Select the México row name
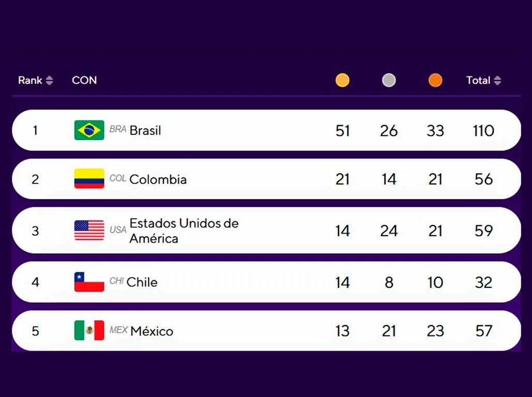 (152, 331)
